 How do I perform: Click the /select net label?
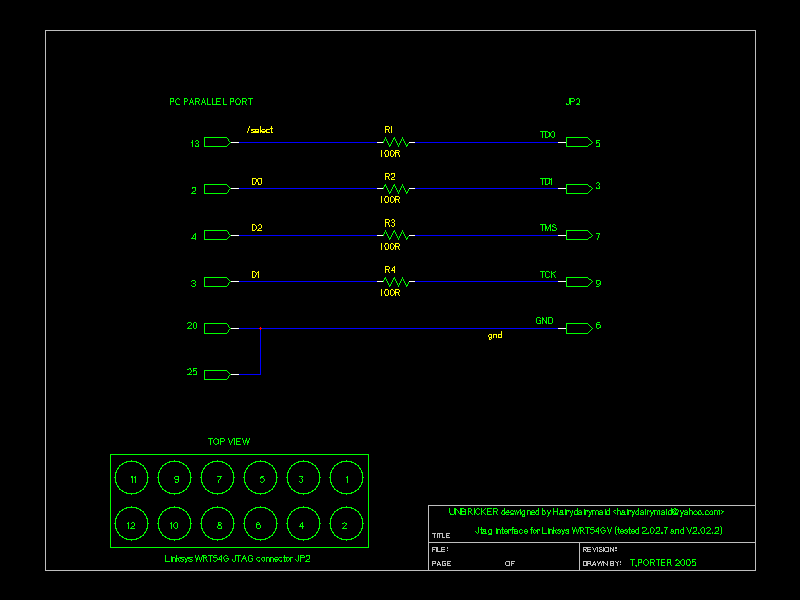coord(260,131)
